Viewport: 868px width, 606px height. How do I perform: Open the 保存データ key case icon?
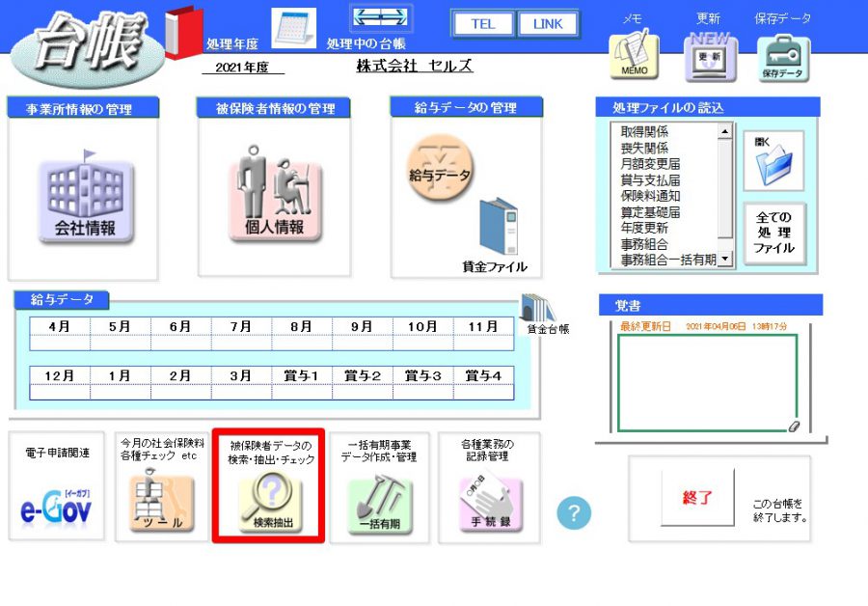(783, 58)
